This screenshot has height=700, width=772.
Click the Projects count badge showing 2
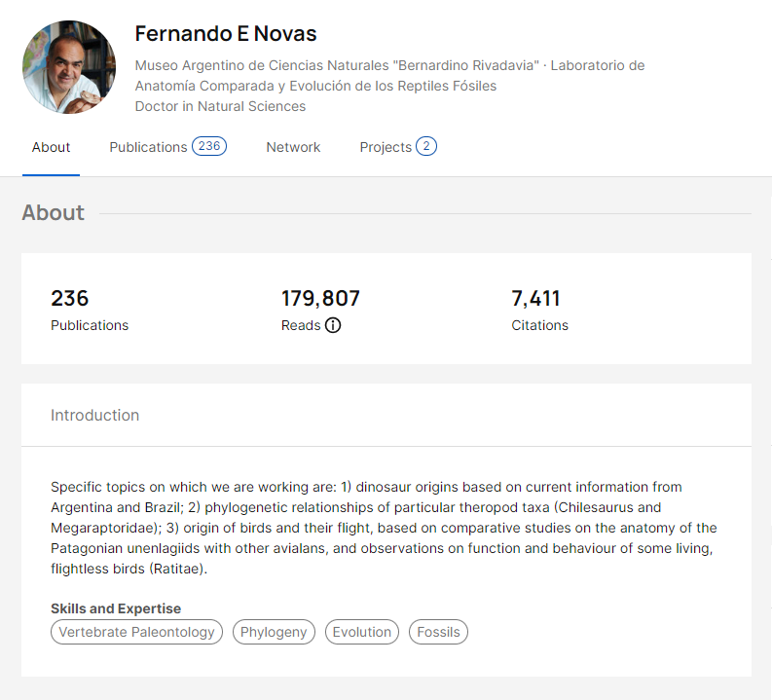[x=426, y=146]
